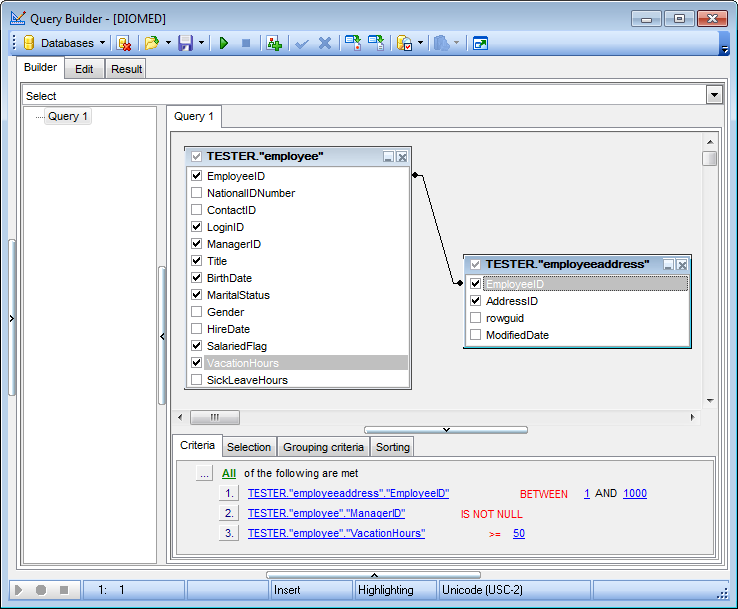Expand the Select statement type combo box
The width and height of the screenshot is (738, 609).
tap(714, 95)
